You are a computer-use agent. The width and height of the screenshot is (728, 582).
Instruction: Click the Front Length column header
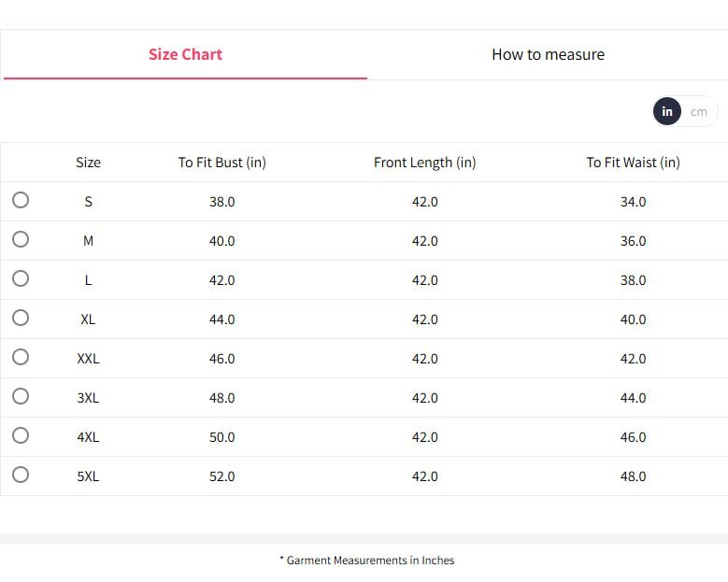(x=424, y=163)
